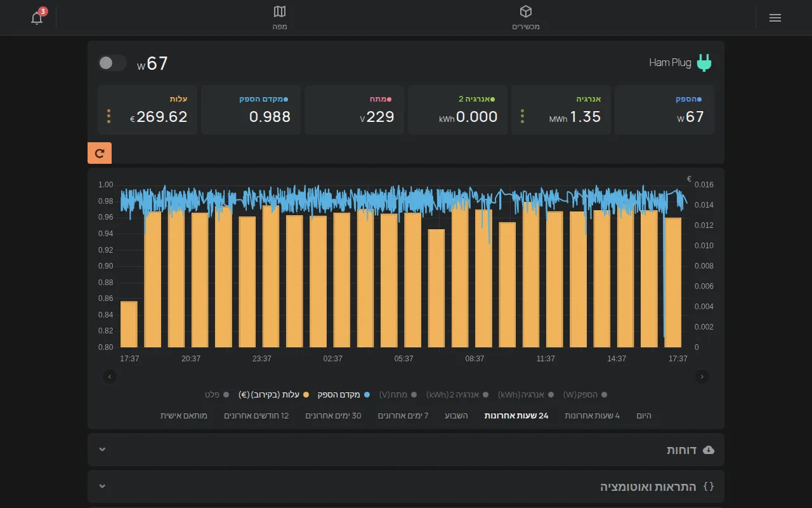
Task: Select last 24 hours (24 שעות אחרונות) range
Action: (516, 416)
